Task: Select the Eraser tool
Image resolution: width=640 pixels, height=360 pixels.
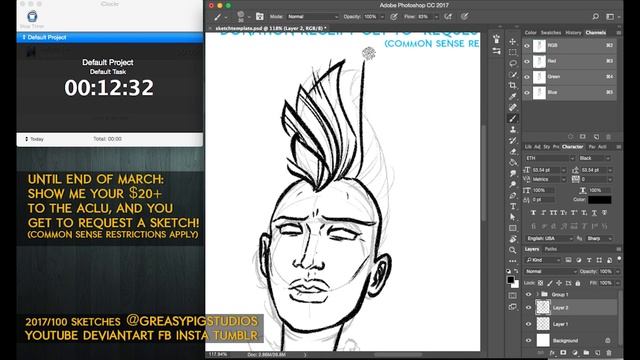Action: (x=513, y=151)
